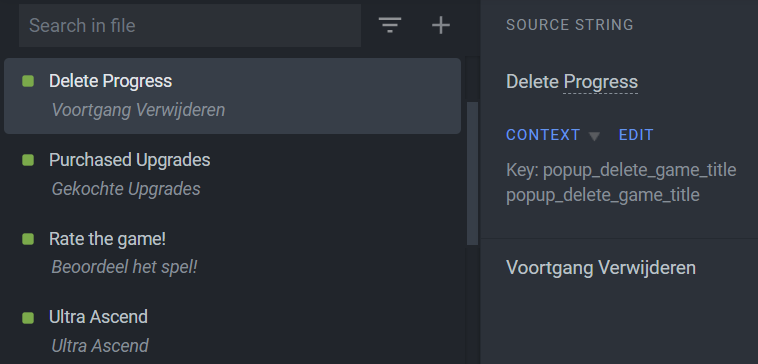Image resolution: width=758 pixels, height=364 pixels.
Task: Select the Ultra Ascend string entry
Action: point(233,331)
